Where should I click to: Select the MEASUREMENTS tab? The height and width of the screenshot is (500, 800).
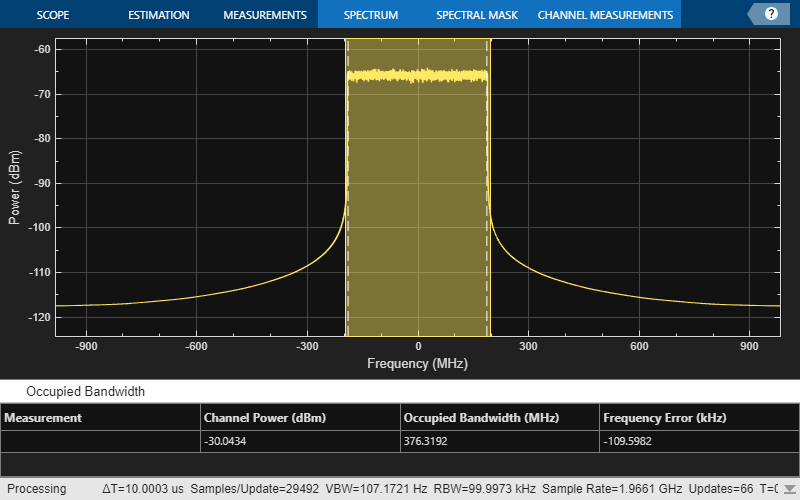(x=264, y=15)
